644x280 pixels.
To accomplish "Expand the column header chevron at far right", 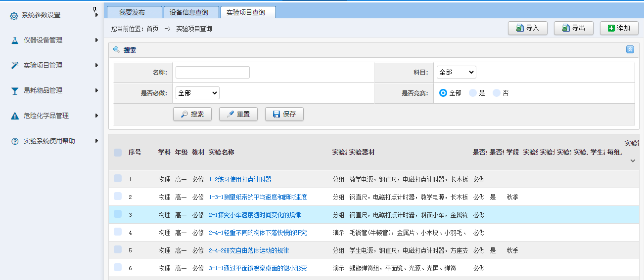I will (633, 161).
